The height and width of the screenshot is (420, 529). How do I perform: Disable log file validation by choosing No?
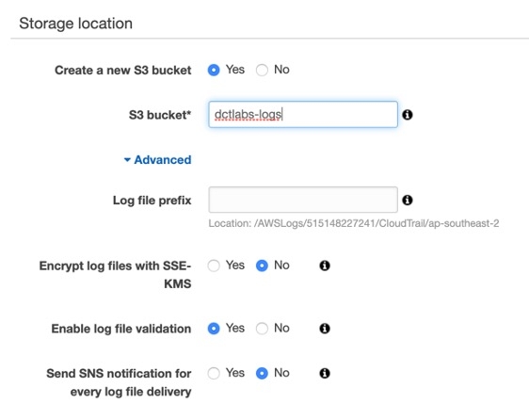click(x=262, y=329)
